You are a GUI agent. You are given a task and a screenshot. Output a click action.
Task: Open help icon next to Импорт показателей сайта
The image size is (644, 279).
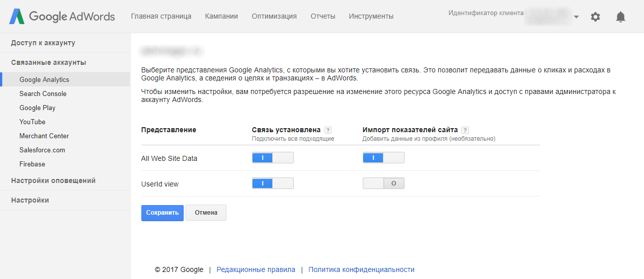[x=465, y=130]
